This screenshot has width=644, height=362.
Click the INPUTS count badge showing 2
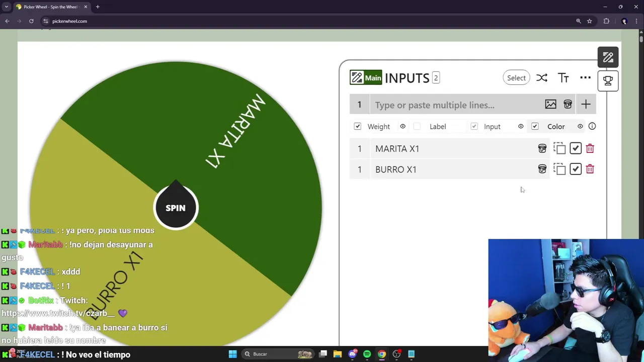(436, 78)
